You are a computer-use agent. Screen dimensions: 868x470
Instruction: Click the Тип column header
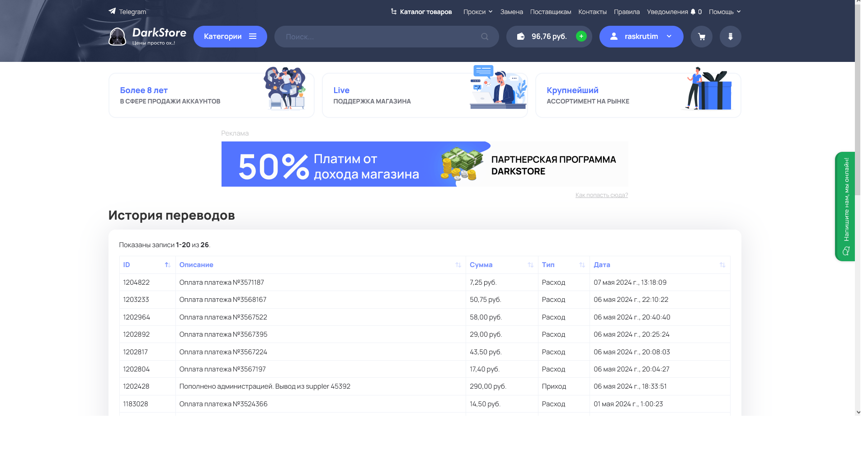564,265
